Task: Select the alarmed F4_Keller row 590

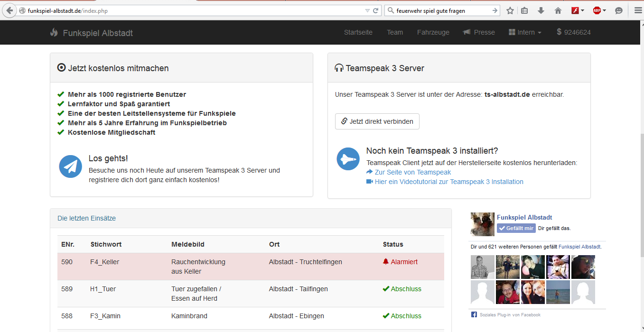Action: click(x=251, y=266)
